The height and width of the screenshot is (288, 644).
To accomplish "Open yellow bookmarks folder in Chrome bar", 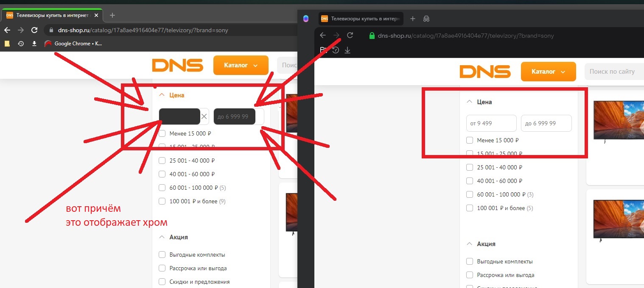I will 7,44.
